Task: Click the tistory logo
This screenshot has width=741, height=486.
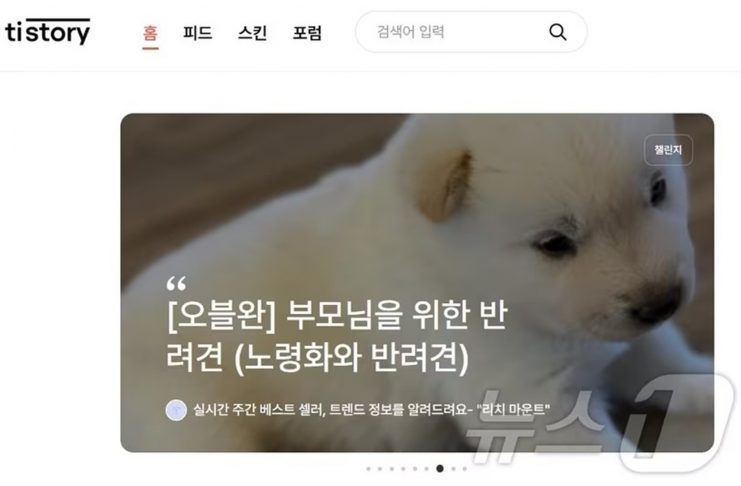Action: pyautogui.click(x=47, y=32)
